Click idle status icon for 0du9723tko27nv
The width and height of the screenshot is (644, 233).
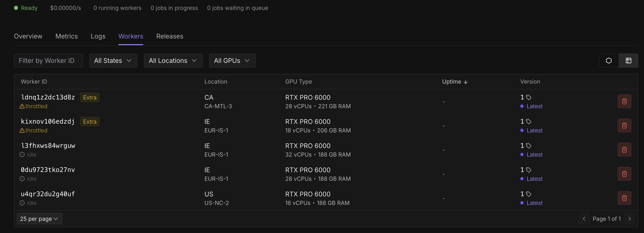22,179
